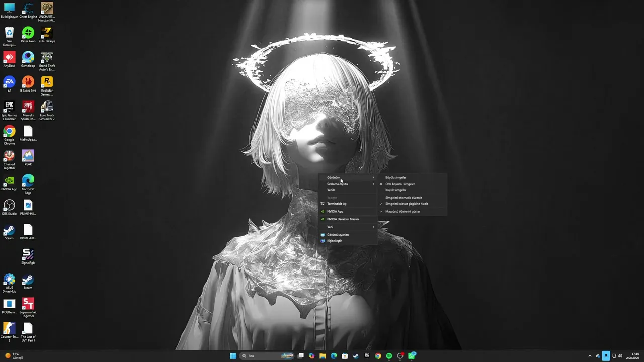
Task: Select Marvel's Spider-Man desktop icon
Action: point(28,111)
